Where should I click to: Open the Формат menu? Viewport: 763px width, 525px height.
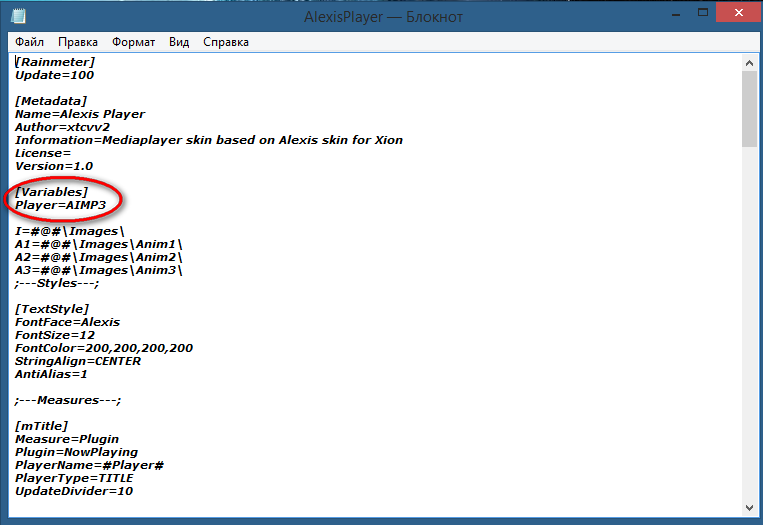click(x=133, y=42)
